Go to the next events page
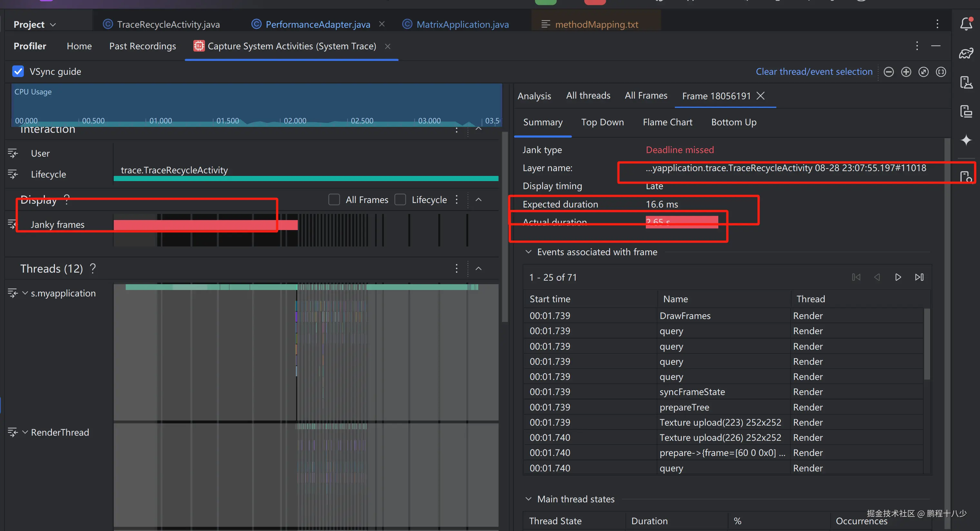Screen dimensions: 980x531 pyautogui.click(x=898, y=277)
